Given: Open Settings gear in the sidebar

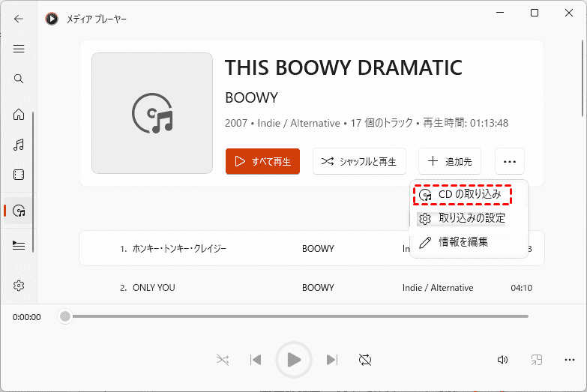Looking at the screenshot, I should tap(19, 286).
